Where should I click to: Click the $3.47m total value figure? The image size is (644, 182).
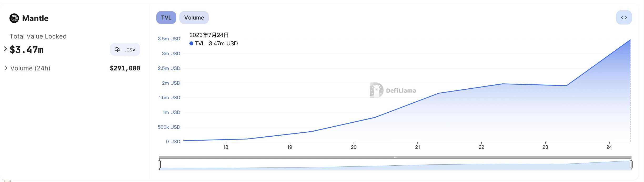coord(27,50)
